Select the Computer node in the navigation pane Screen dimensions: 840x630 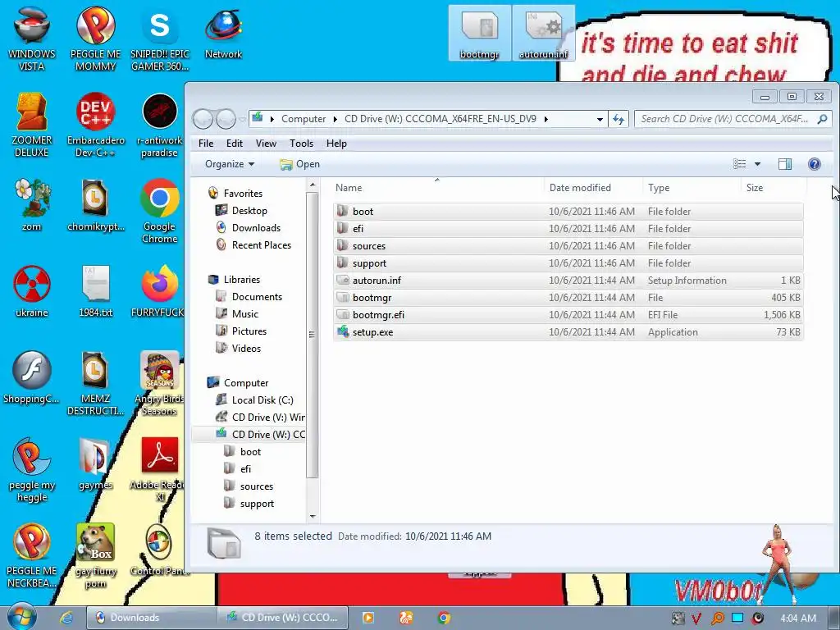246,382
